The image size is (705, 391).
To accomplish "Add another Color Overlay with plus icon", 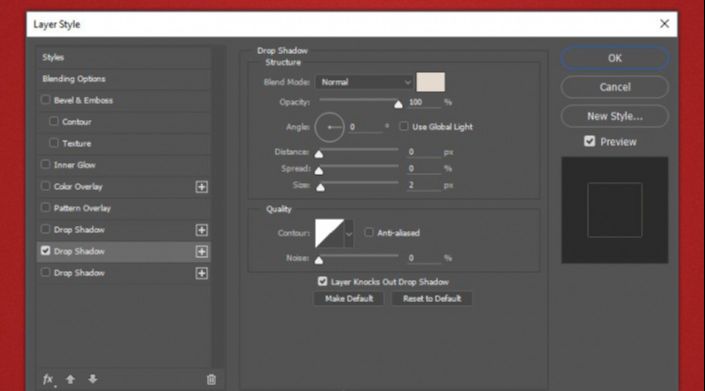I will (x=201, y=187).
